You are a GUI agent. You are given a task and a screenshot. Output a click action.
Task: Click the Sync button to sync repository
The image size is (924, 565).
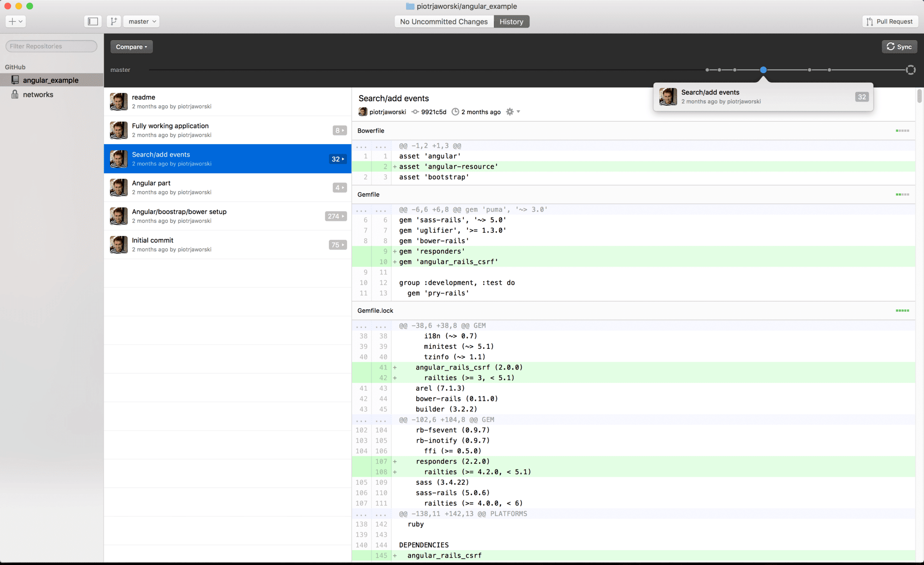(900, 46)
